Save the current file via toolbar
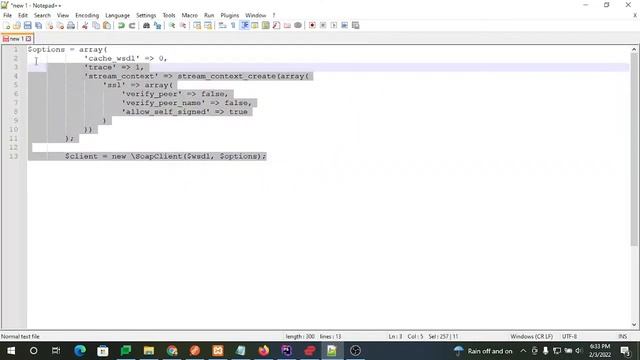The width and height of the screenshot is (640, 360). pyautogui.click(x=28, y=25)
